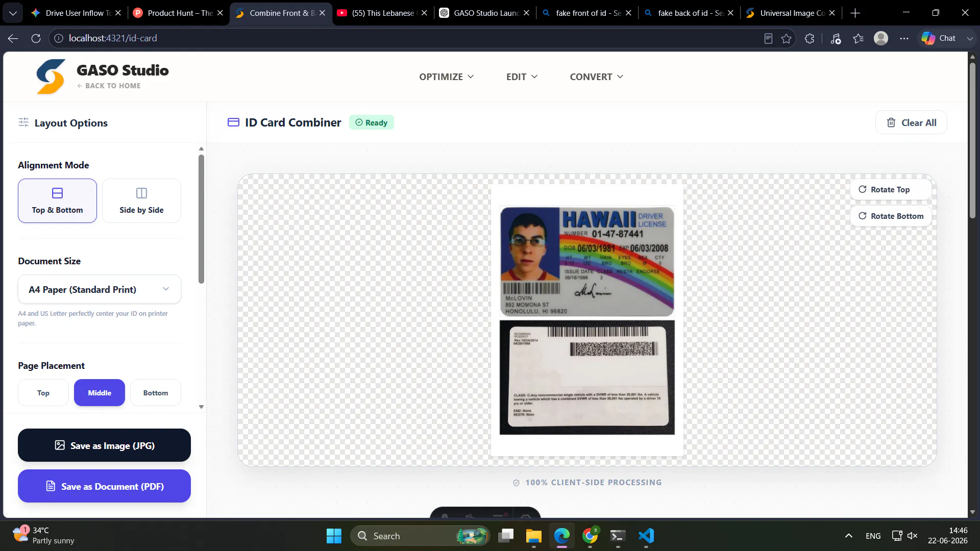980x551 pixels.
Task: Close the Drive User Inflow tab
Action: pyautogui.click(x=118, y=13)
